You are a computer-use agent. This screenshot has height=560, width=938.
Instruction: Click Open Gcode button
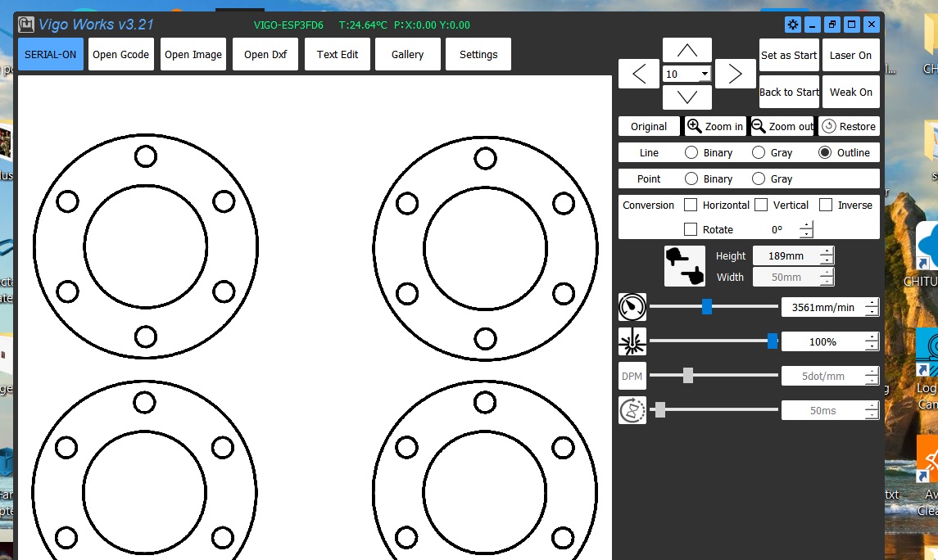pos(121,54)
